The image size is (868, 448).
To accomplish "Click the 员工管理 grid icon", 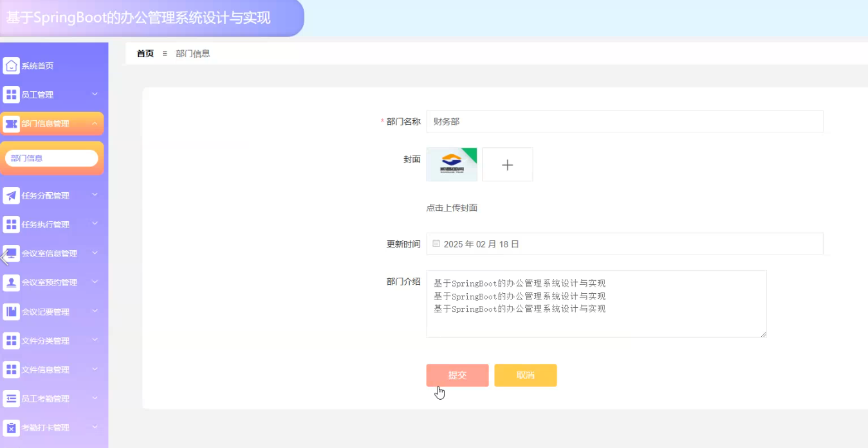I will pyautogui.click(x=11, y=95).
